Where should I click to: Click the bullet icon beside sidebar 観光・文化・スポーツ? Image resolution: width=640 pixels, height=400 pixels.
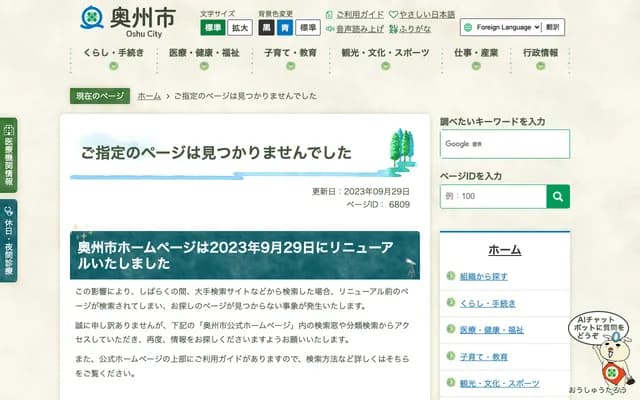click(x=451, y=382)
